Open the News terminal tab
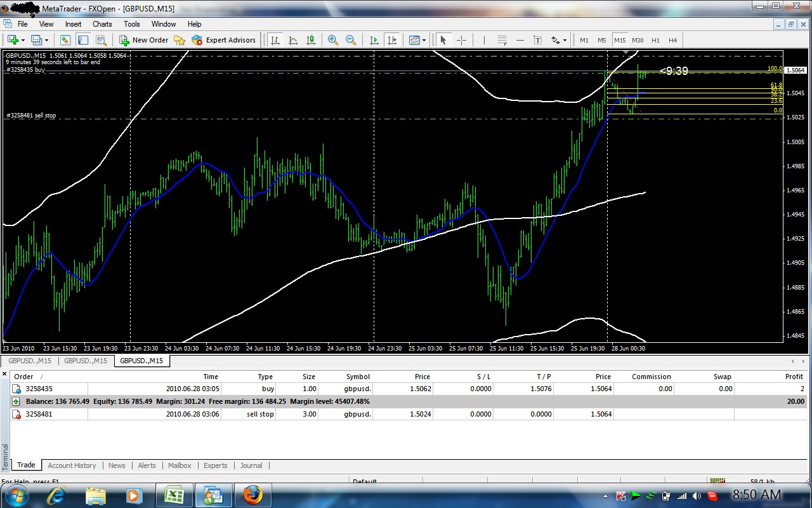Image resolution: width=812 pixels, height=508 pixels. 117,465
